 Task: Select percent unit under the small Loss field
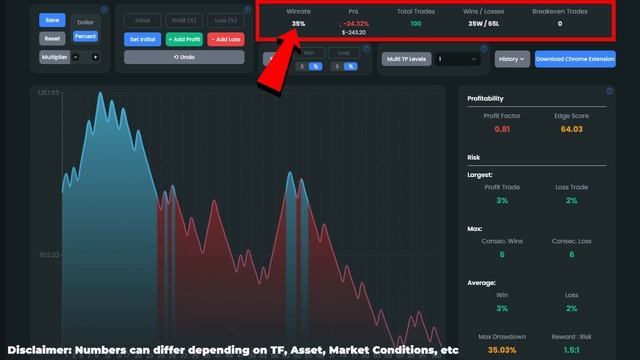pyautogui.click(x=351, y=67)
